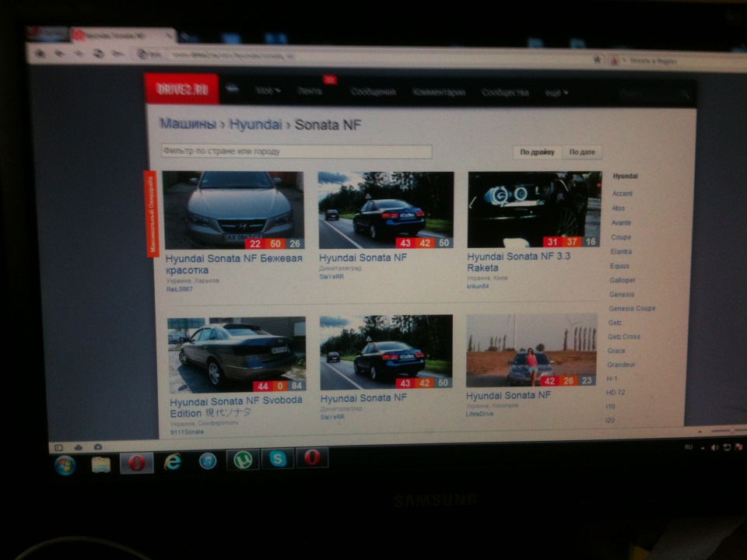Open the Сообщения menu item
Viewport: 747px width, 560px height.
point(373,92)
